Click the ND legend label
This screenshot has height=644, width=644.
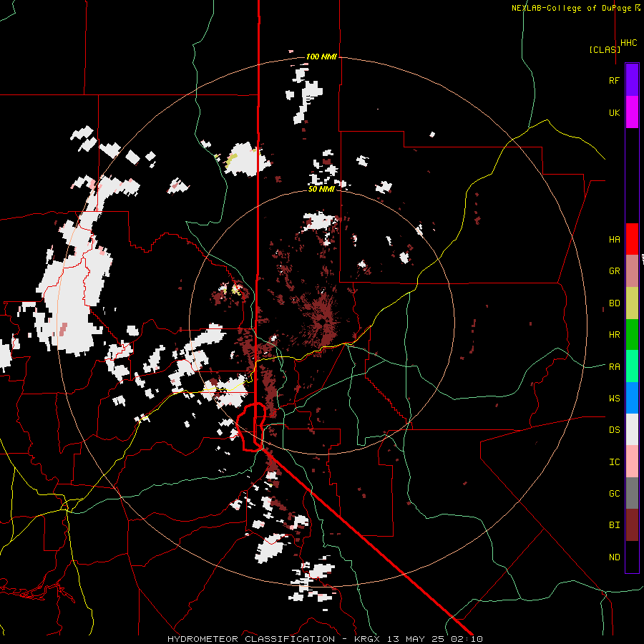614,557
